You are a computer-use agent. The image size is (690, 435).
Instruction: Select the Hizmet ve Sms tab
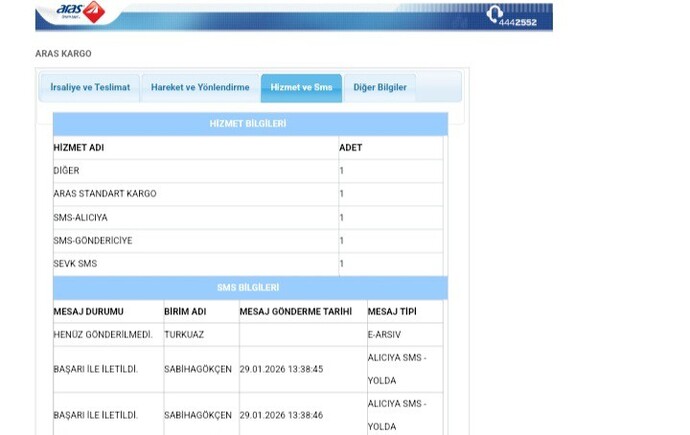click(x=301, y=88)
